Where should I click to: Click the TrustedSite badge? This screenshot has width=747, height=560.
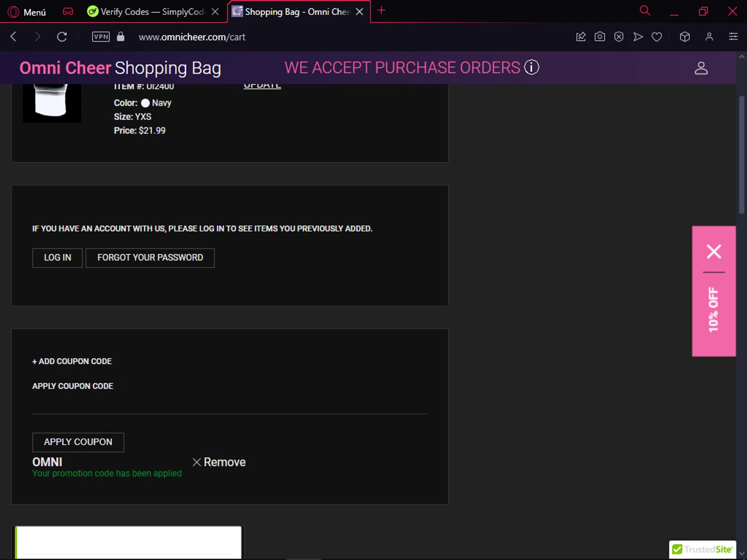703,550
